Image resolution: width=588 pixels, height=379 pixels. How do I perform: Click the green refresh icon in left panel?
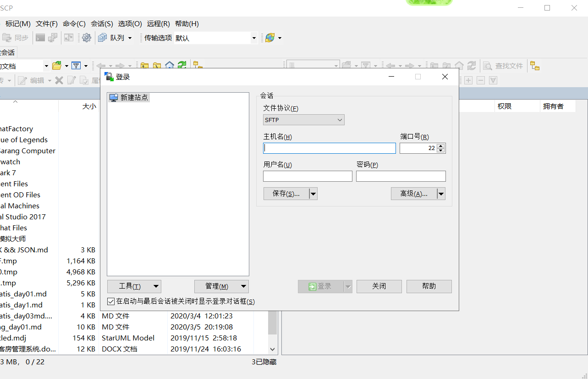coord(181,66)
